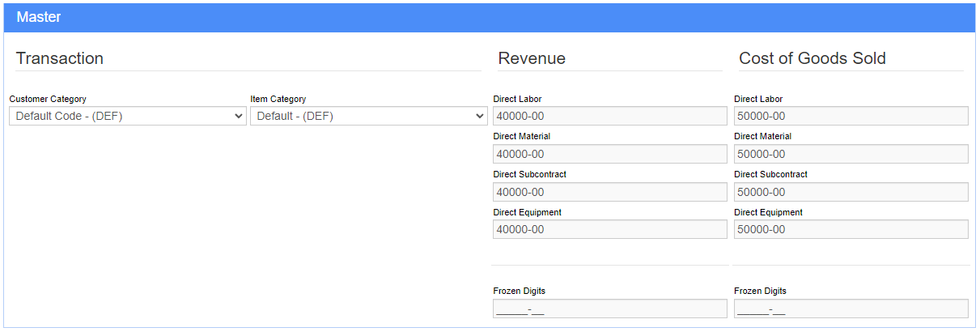Image resolution: width=980 pixels, height=332 pixels.
Task: Click the Cost of Goods Sold Direct Labor field
Action: tap(851, 116)
